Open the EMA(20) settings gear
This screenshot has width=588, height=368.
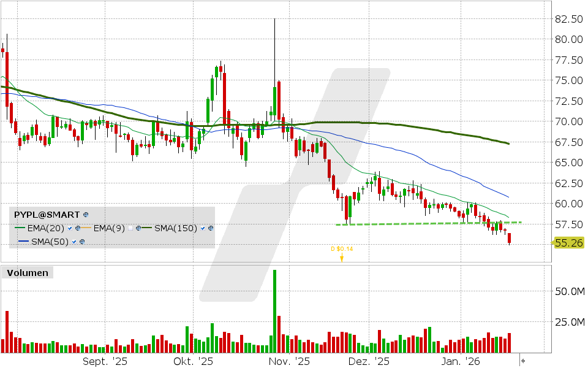tap(77, 228)
